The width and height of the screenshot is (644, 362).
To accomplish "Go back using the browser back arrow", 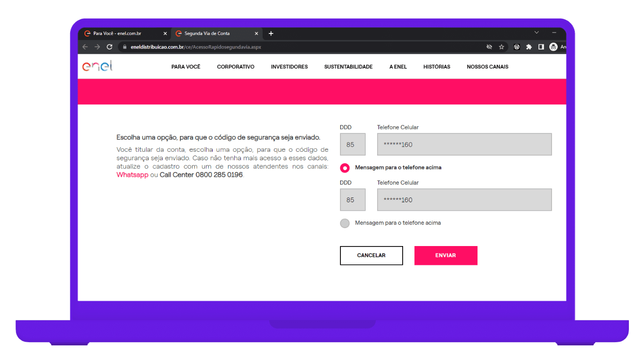I will pos(85,47).
